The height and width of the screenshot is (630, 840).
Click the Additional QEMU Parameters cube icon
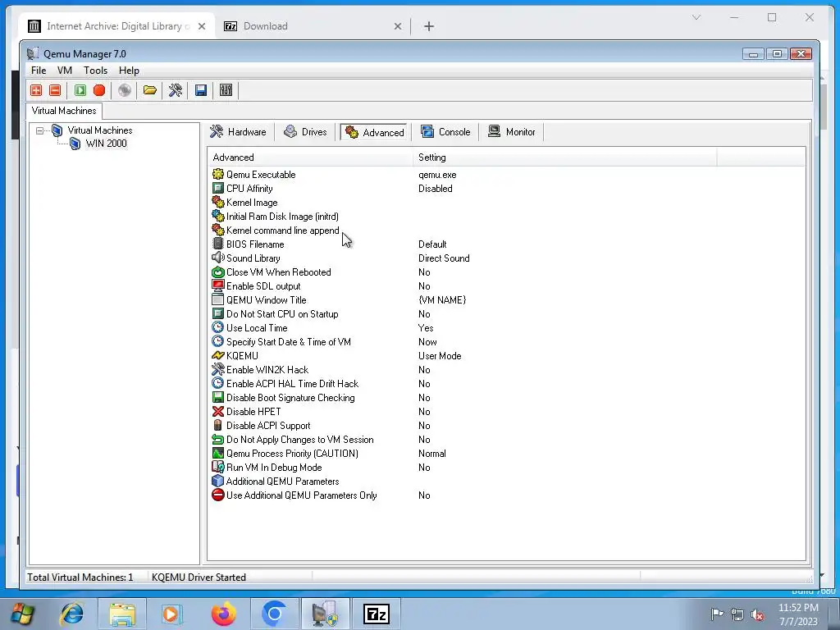point(218,481)
